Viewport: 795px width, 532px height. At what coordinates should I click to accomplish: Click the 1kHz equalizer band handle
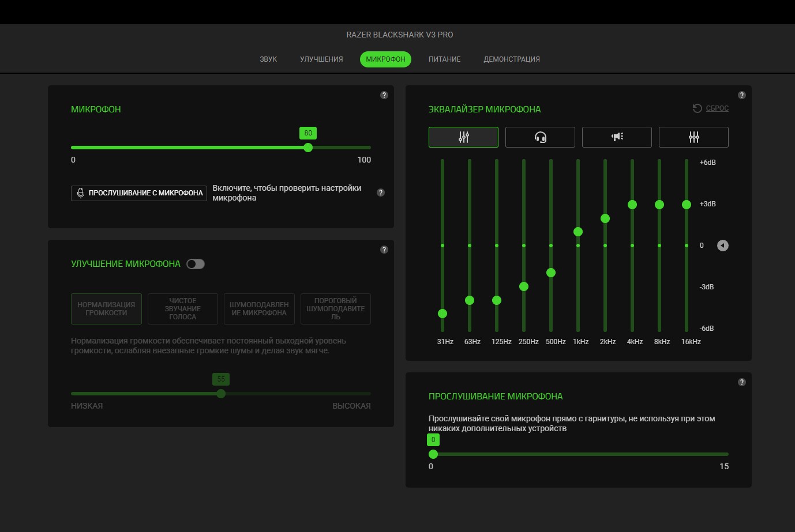[x=578, y=232]
